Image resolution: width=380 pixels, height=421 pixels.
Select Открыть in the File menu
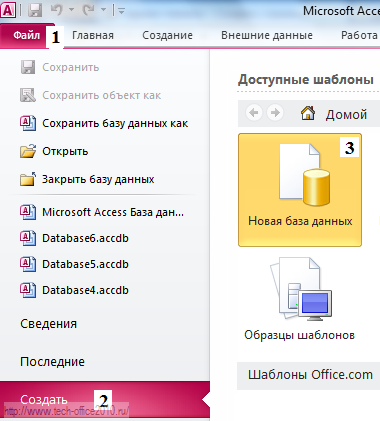(65, 151)
